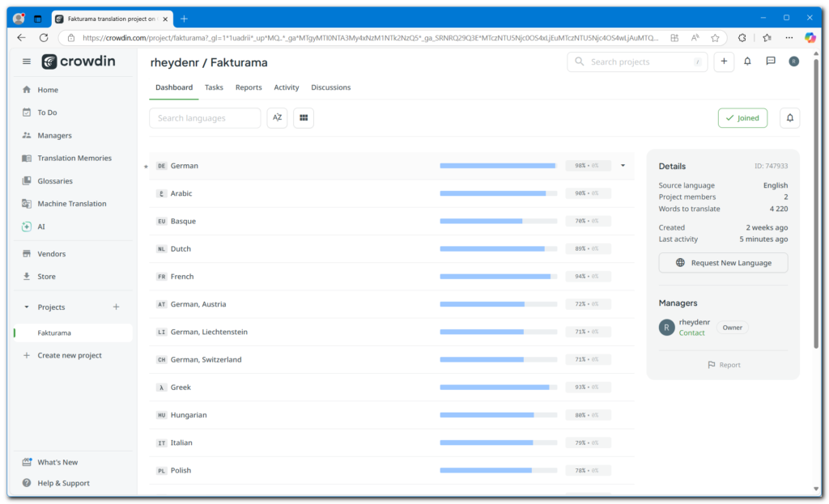Click the rheydenr manager name
The width and height of the screenshot is (829, 504).
click(x=694, y=322)
